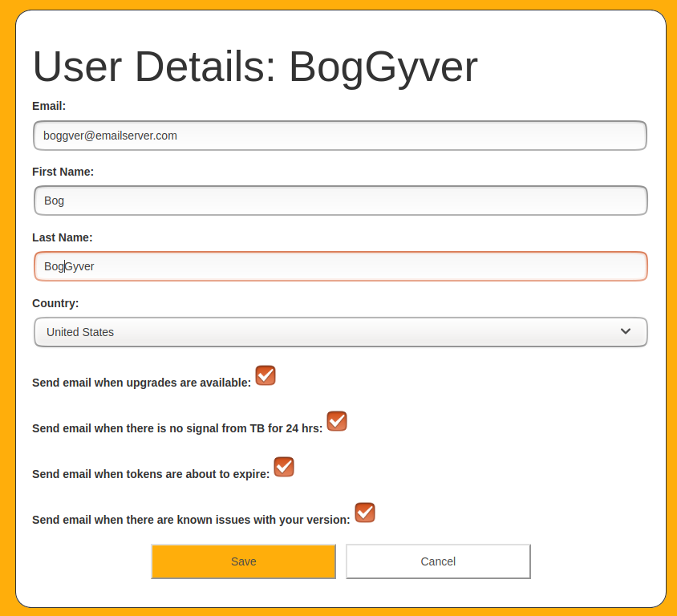Click the Email input field
Screen dimensions: 677x616
(340, 136)
